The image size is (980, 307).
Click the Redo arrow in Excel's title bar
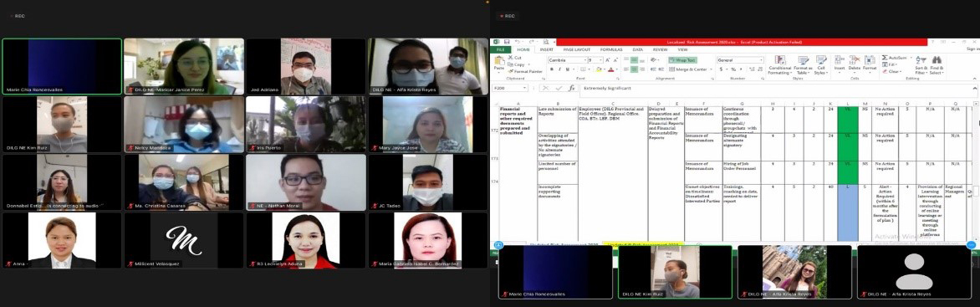(531, 42)
